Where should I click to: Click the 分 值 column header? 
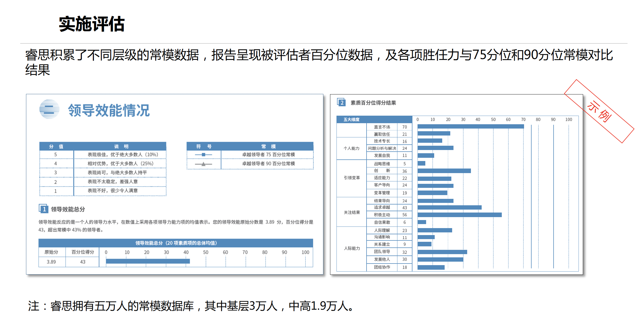[x=56, y=146]
